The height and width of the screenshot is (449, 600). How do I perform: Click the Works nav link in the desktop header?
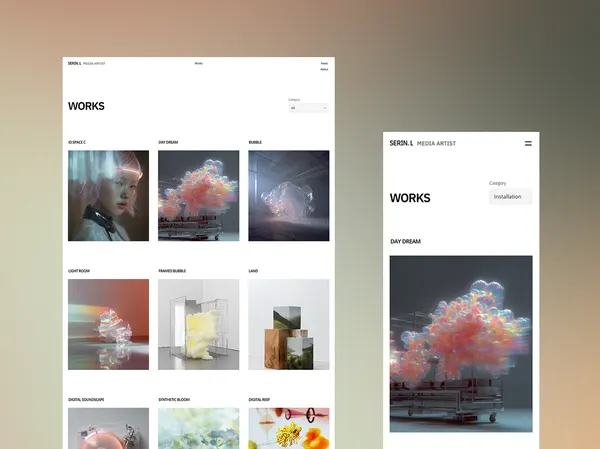199,63
